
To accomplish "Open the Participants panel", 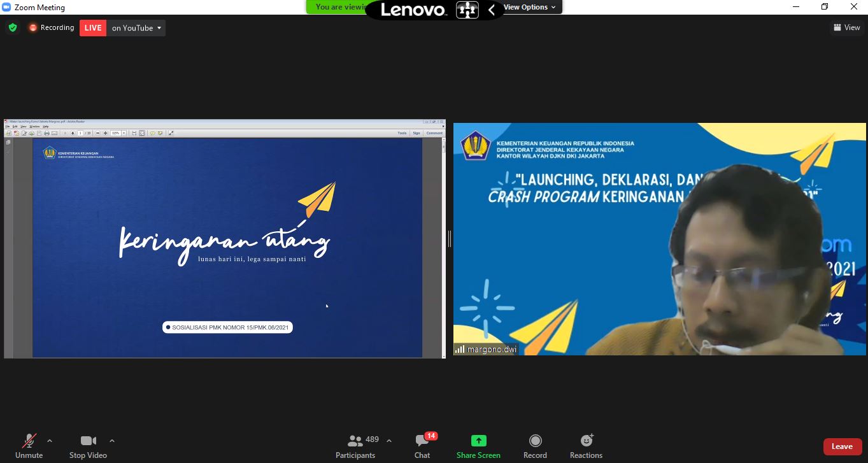I will coord(355,446).
